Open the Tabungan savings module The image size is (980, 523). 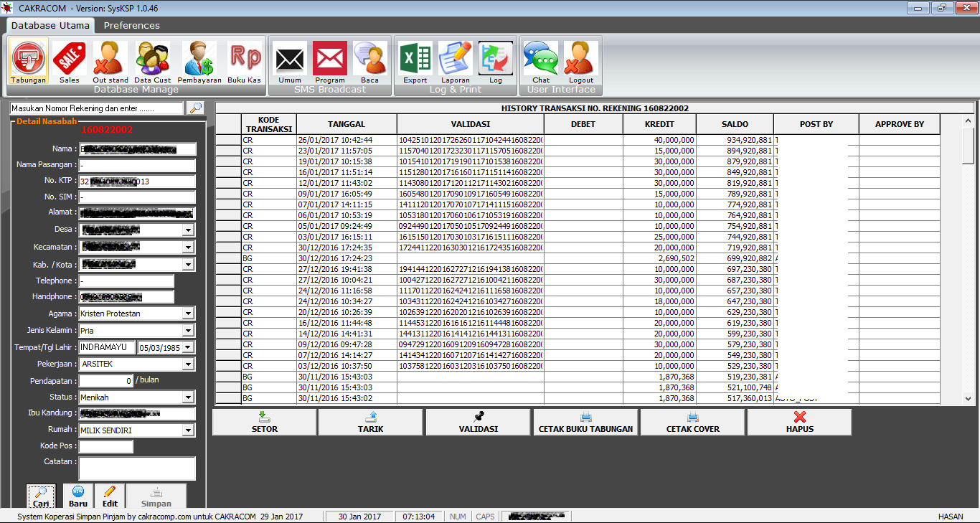(x=29, y=60)
